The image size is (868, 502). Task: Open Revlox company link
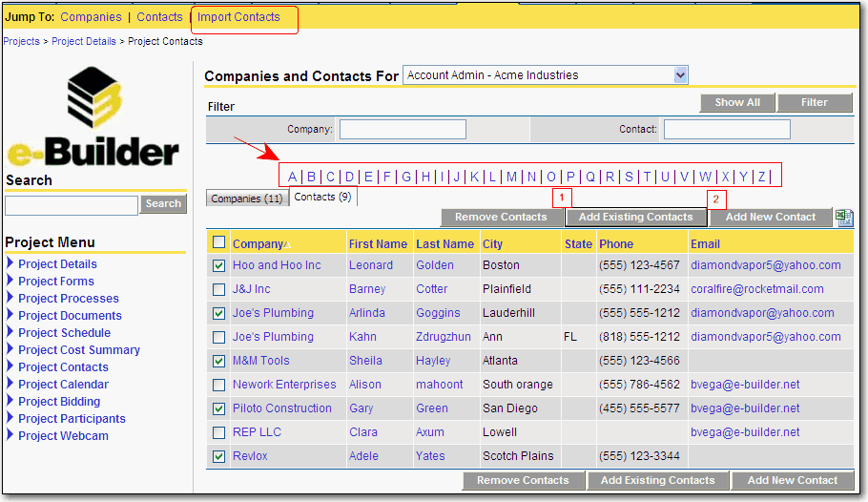(x=250, y=455)
